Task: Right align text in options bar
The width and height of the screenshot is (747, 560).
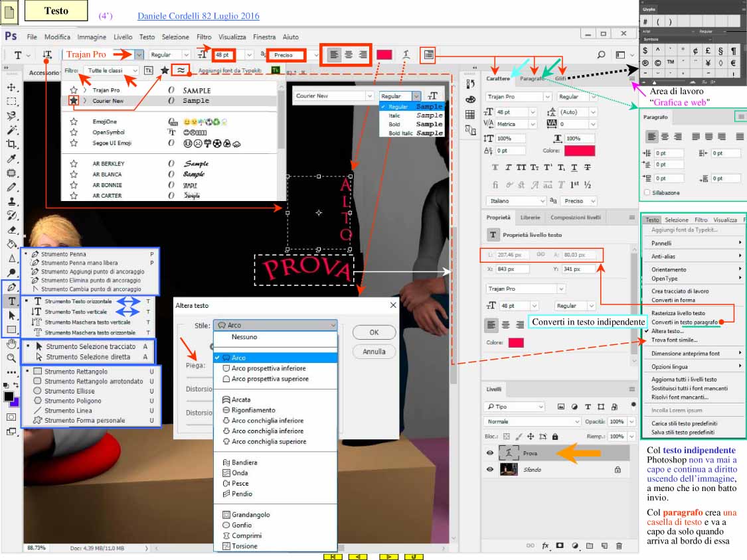Action: coord(363,55)
